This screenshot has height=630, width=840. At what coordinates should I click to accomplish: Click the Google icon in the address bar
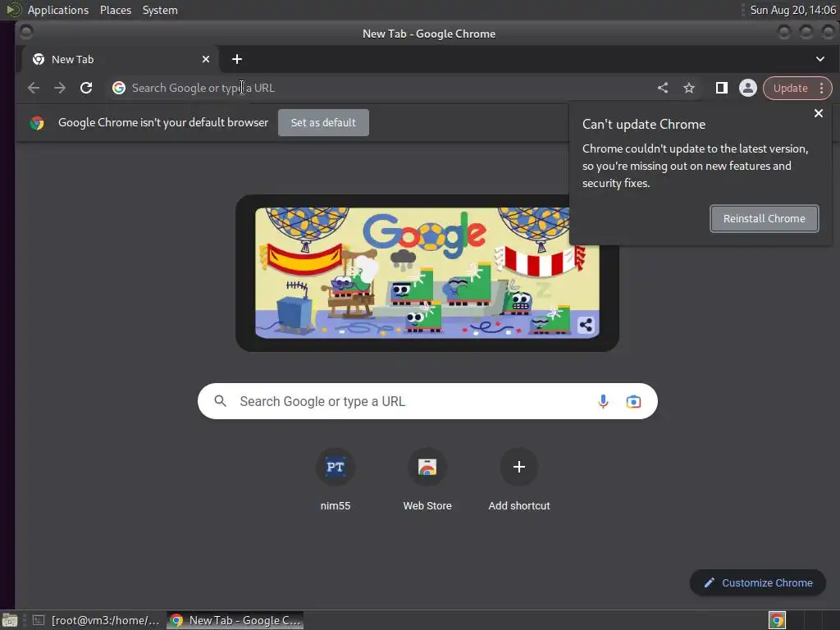click(x=119, y=88)
